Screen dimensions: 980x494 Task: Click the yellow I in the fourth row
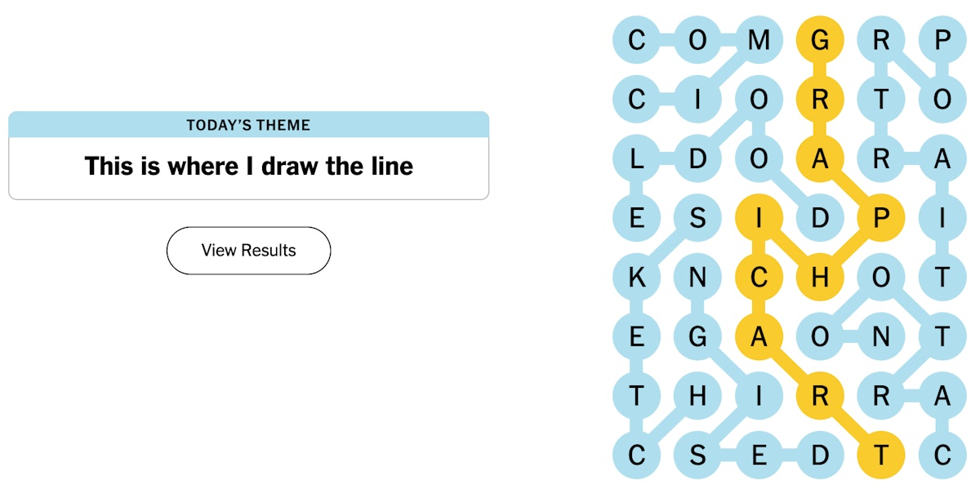759,218
